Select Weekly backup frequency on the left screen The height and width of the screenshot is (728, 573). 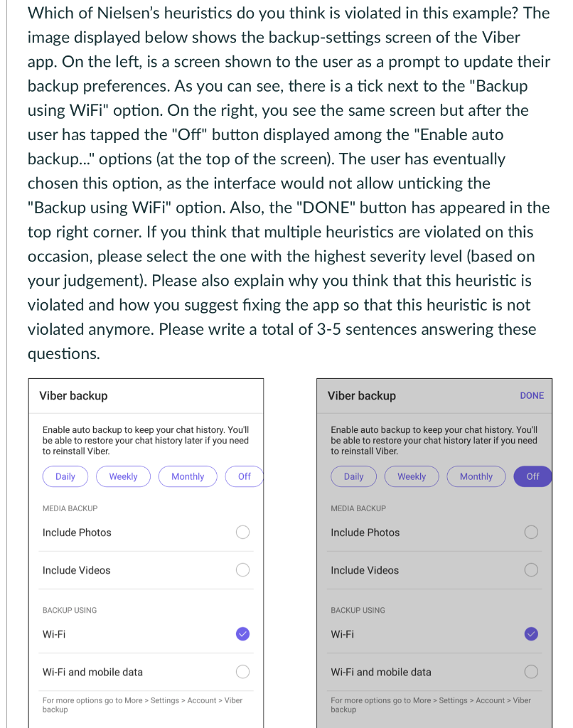[x=123, y=476]
